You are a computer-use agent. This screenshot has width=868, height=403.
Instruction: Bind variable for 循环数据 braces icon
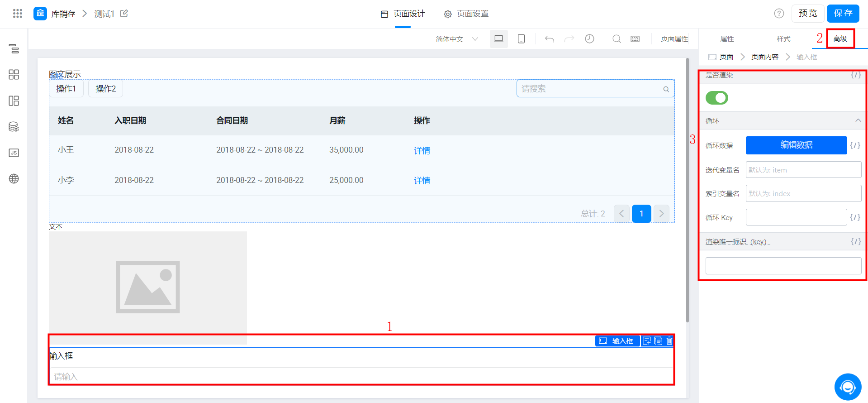pos(855,145)
